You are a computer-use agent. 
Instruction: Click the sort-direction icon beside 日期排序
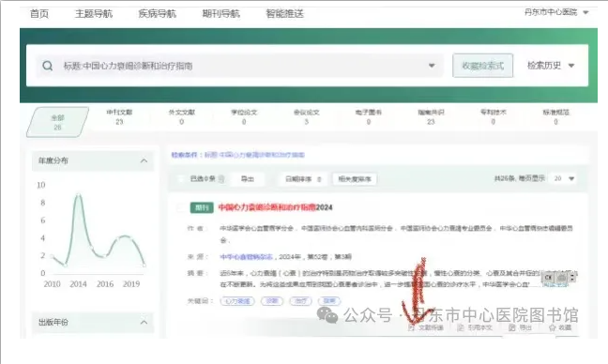[319, 179]
